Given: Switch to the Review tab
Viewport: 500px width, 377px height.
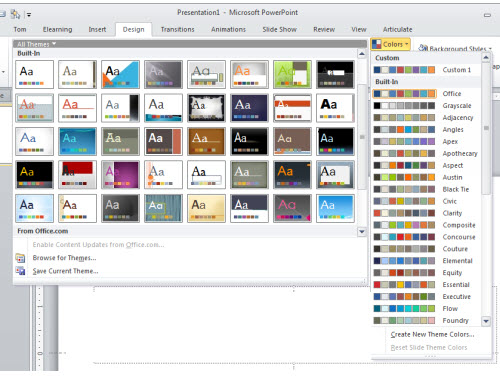Looking at the screenshot, I should coord(324,29).
